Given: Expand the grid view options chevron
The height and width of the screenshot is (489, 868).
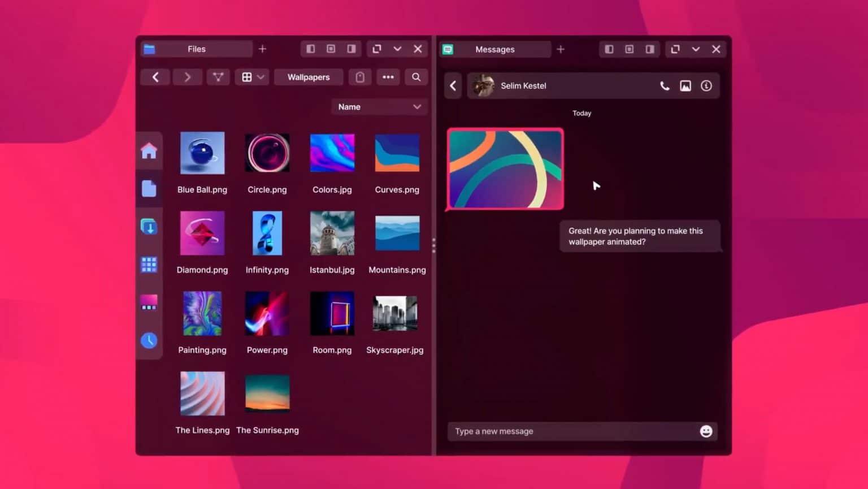Looking at the screenshot, I should click(x=261, y=77).
